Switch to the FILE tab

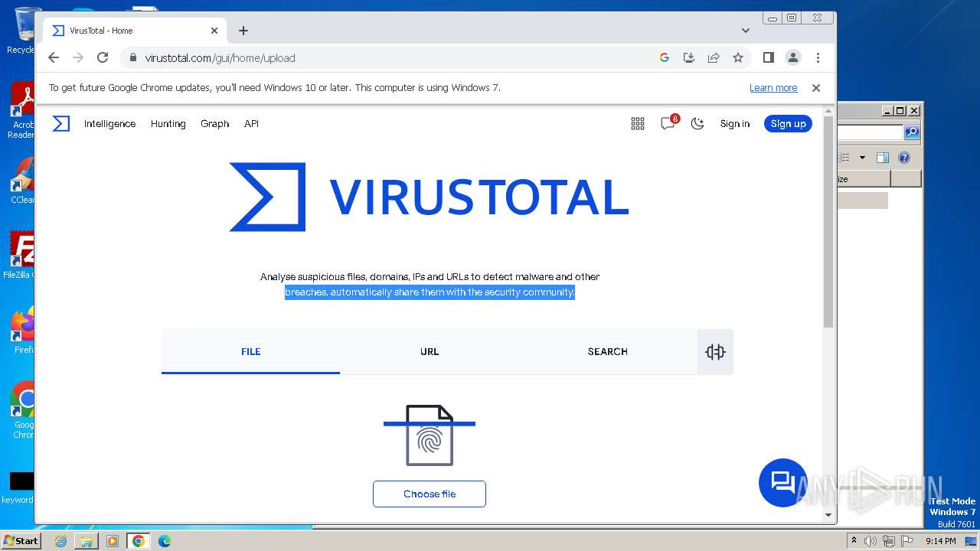click(250, 351)
